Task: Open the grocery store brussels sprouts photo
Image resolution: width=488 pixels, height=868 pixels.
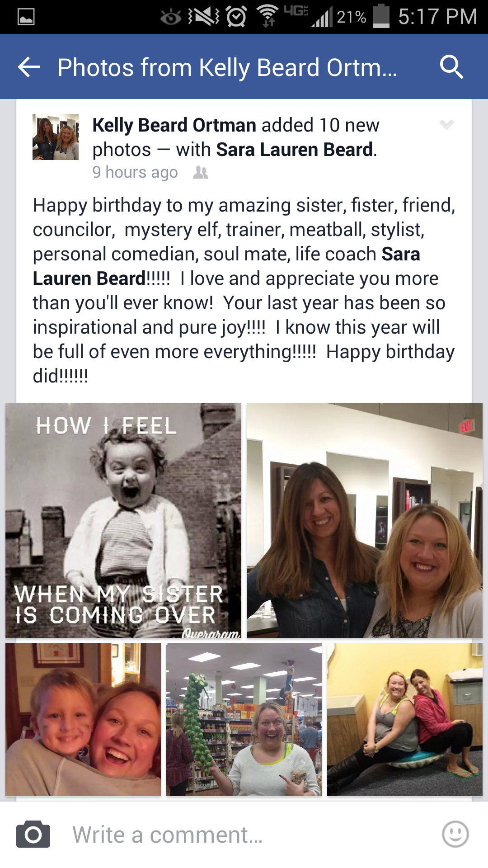Action: coord(244,719)
